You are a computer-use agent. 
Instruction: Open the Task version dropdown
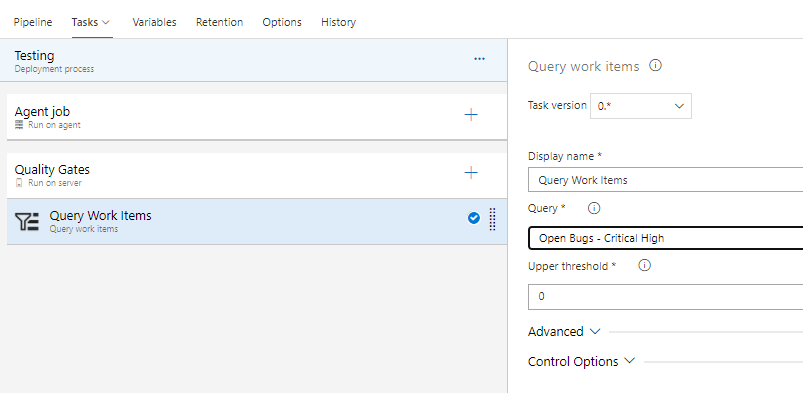click(641, 106)
